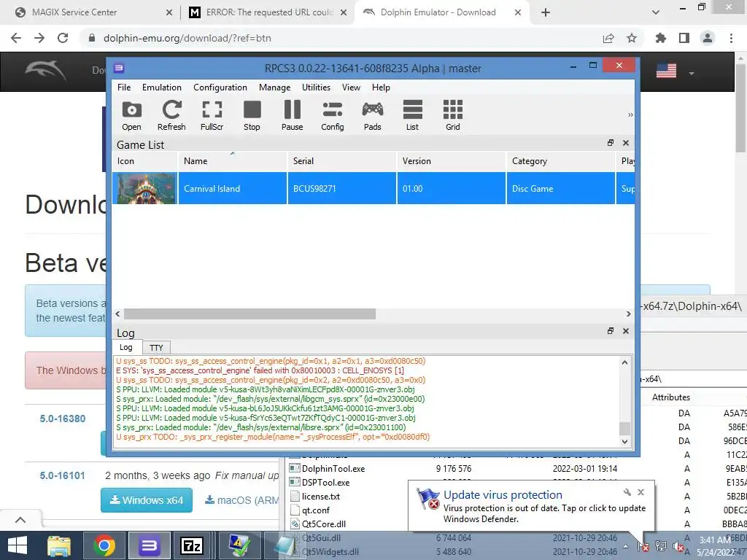Pause emulation with the Pause icon
The height and width of the screenshot is (560, 747).
pos(292,115)
